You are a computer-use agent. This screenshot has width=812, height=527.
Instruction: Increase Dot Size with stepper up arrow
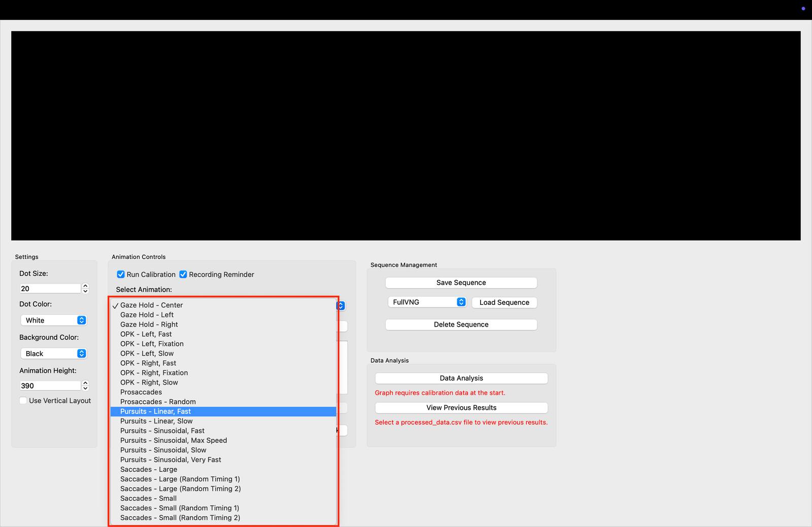pyautogui.click(x=85, y=286)
